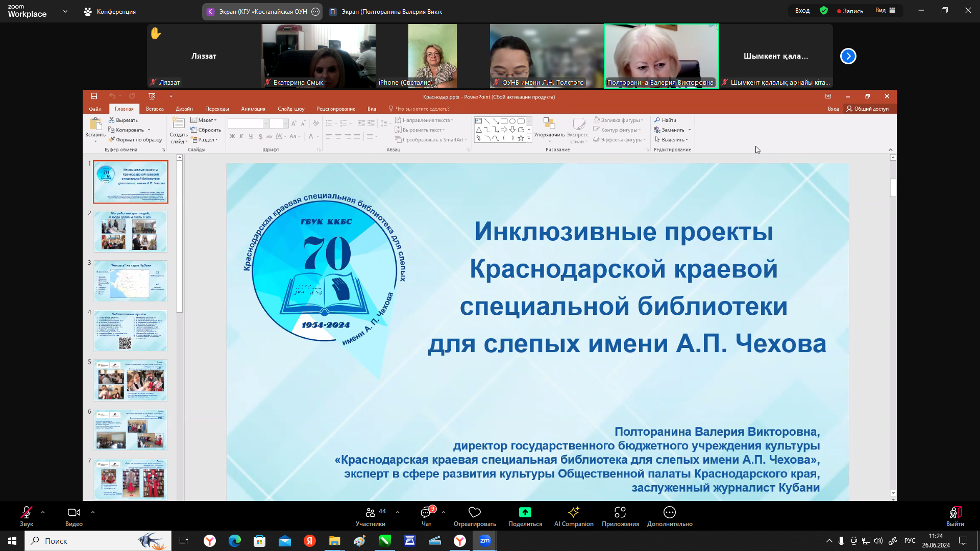Switch to Экран (Полторанина Валерия tab

pyautogui.click(x=386, y=11)
